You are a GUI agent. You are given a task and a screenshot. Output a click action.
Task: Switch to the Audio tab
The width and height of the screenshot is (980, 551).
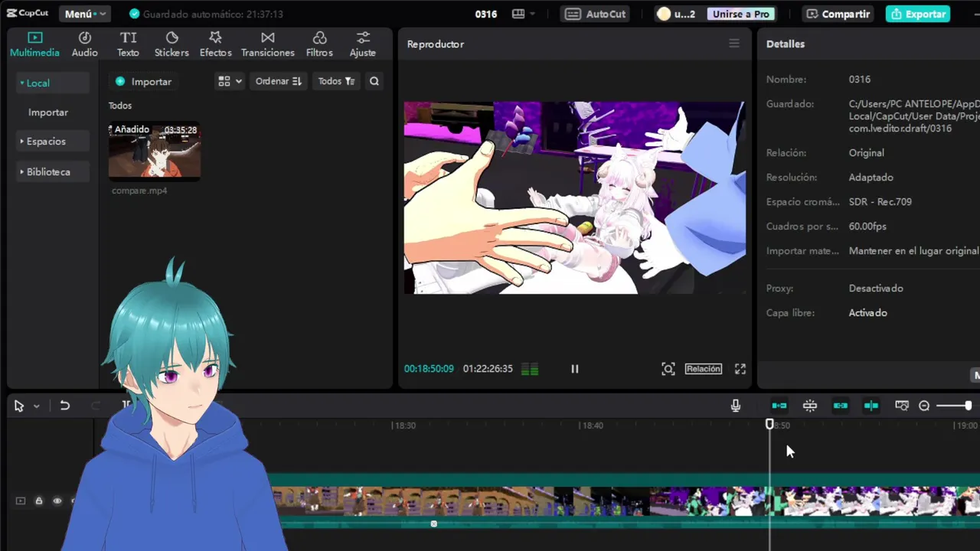[x=84, y=44]
